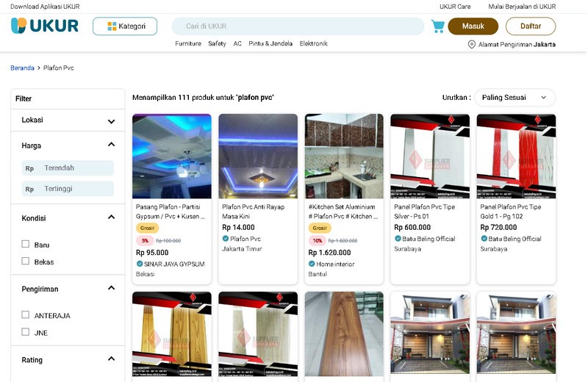Click the 10% discount badge
588x382 pixels.
click(318, 241)
